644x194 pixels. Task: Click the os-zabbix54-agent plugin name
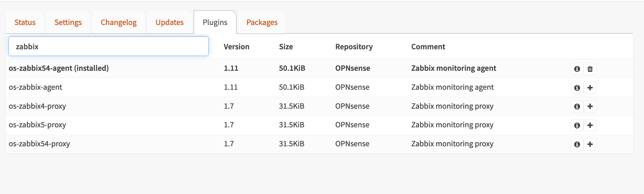point(58,68)
